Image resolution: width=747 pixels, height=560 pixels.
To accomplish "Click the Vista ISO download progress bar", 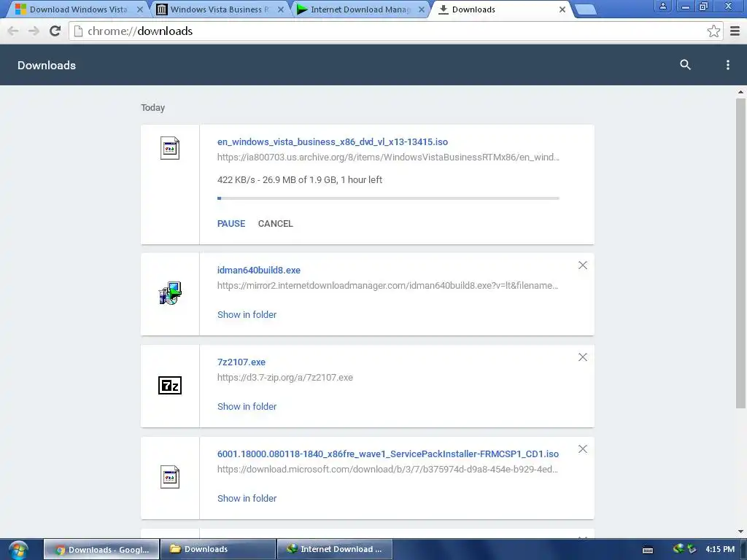I will pyautogui.click(x=388, y=198).
